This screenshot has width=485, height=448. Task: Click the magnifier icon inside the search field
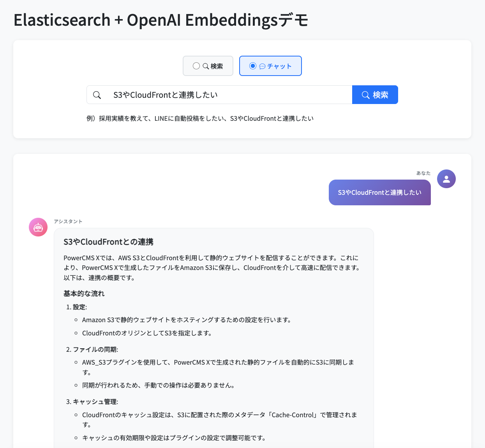(x=97, y=95)
